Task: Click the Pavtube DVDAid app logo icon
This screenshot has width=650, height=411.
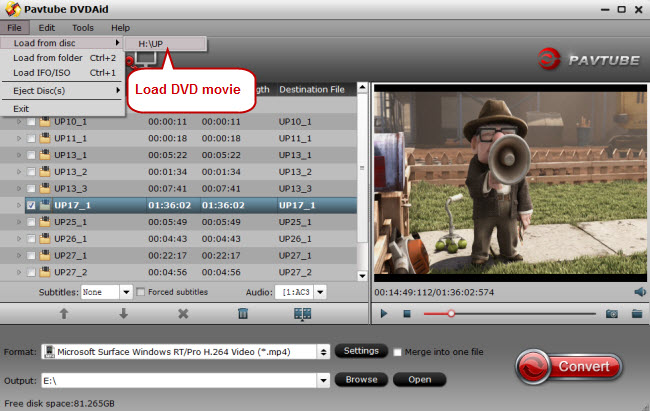Action: click(x=13, y=9)
